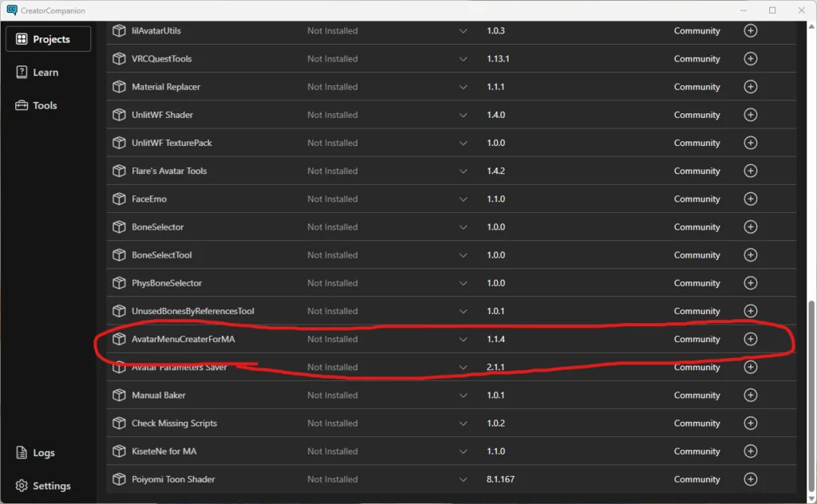
Task: Add the AvatarMenuCreaterForMA package
Action: point(750,339)
